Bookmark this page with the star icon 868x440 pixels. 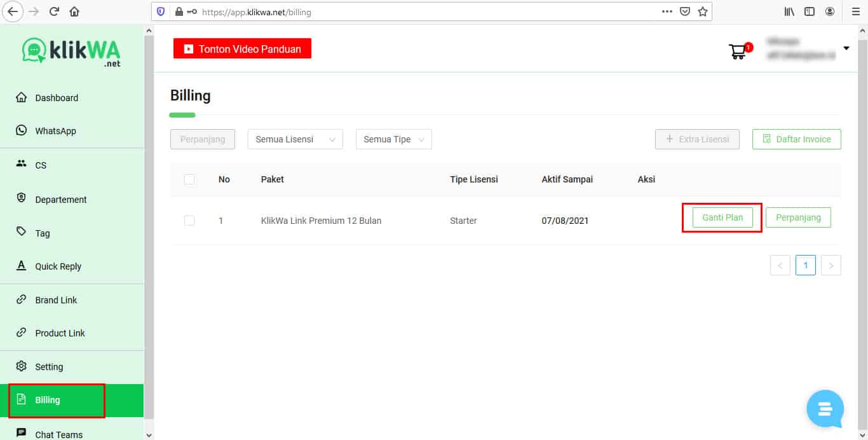703,11
